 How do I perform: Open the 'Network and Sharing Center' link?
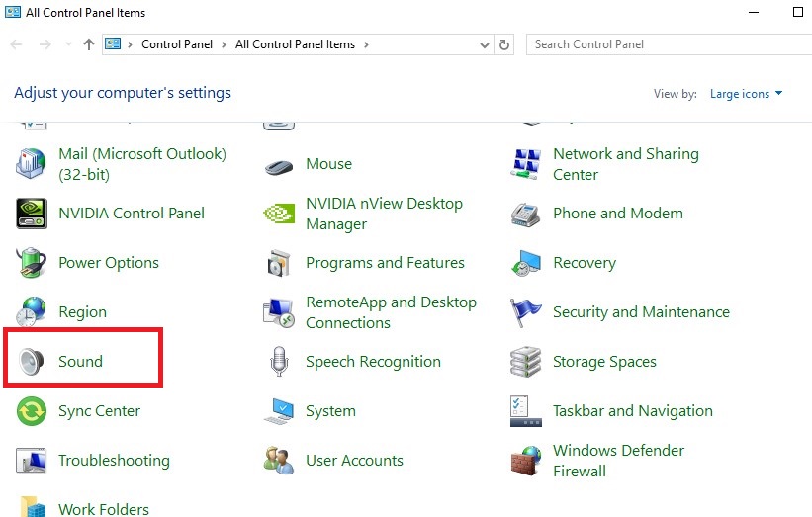(x=626, y=164)
